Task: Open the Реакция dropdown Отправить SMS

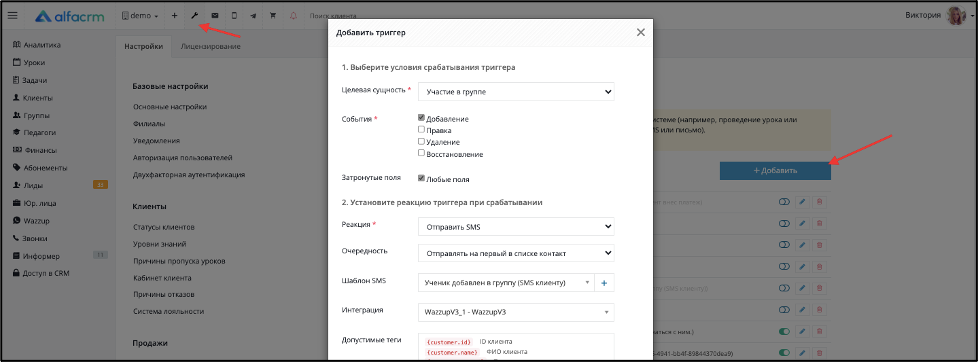Action: click(x=516, y=227)
